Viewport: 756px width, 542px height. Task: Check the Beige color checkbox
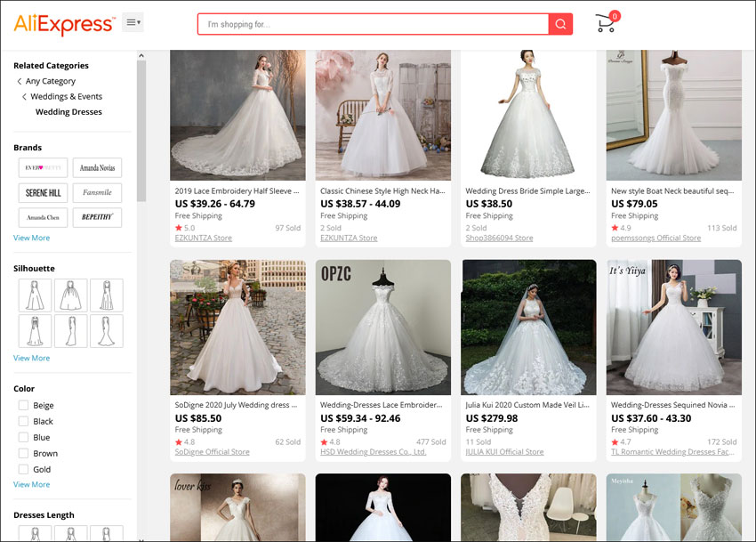click(x=23, y=405)
